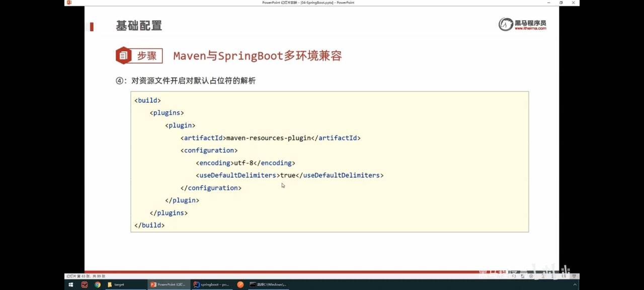Switch to the PowerPoint taskbar button
Screen dimensions: 644x290
(x=169, y=284)
